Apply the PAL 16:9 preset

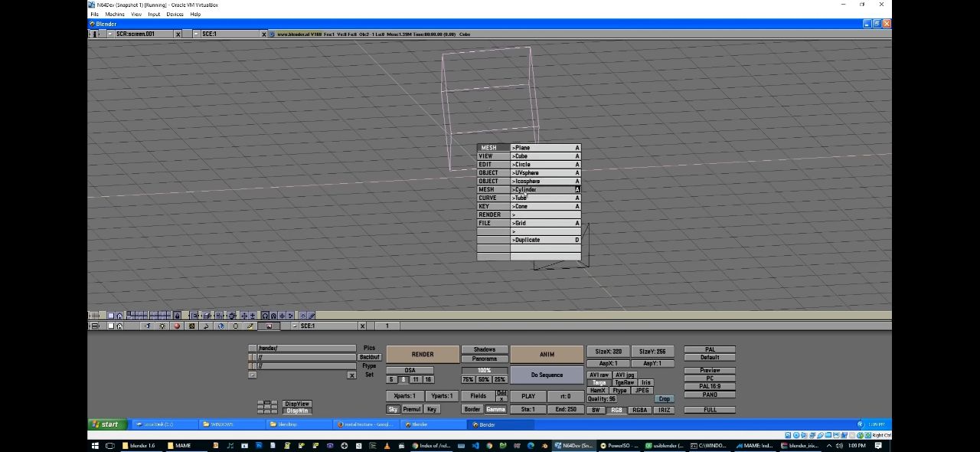pos(710,386)
